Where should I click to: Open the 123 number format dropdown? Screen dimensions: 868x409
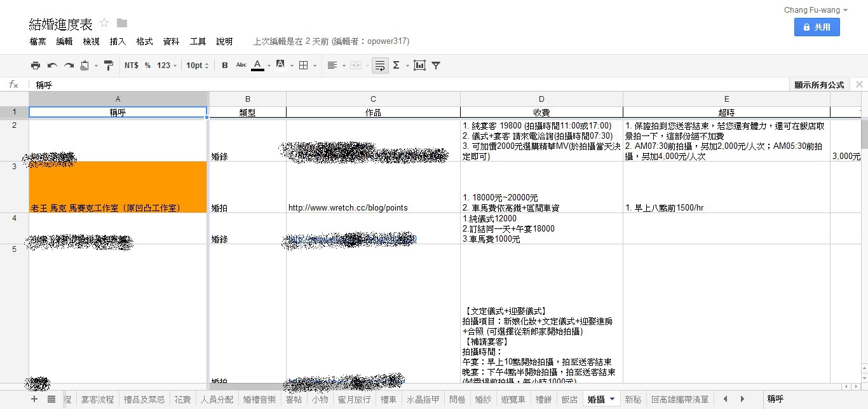167,66
